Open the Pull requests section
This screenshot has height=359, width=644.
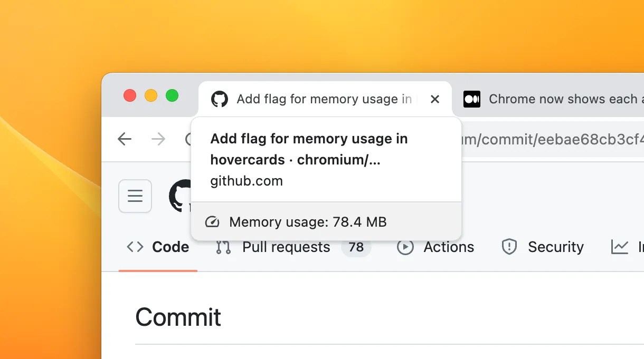click(x=286, y=246)
